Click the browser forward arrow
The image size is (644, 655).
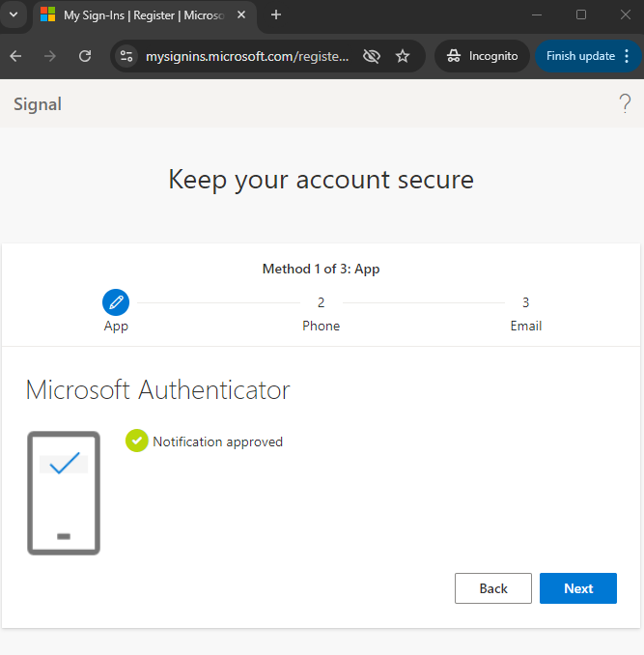(x=49, y=56)
